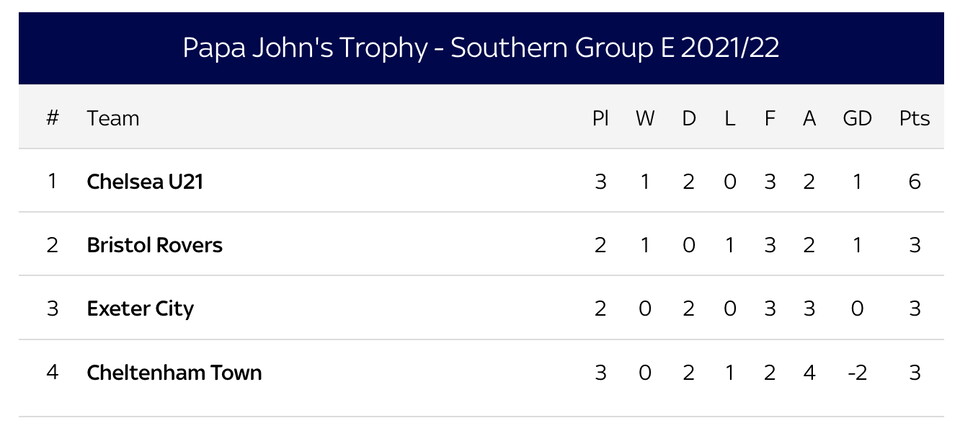
Task: Click the D column header
Action: point(689,118)
